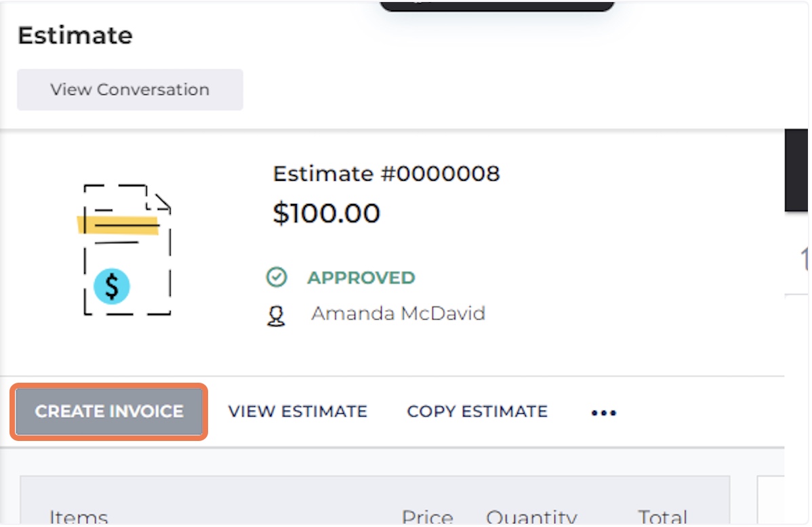Image resolution: width=812 pixels, height=527 pixels.
Task: Open View Conversation
Action: [129, 89]
